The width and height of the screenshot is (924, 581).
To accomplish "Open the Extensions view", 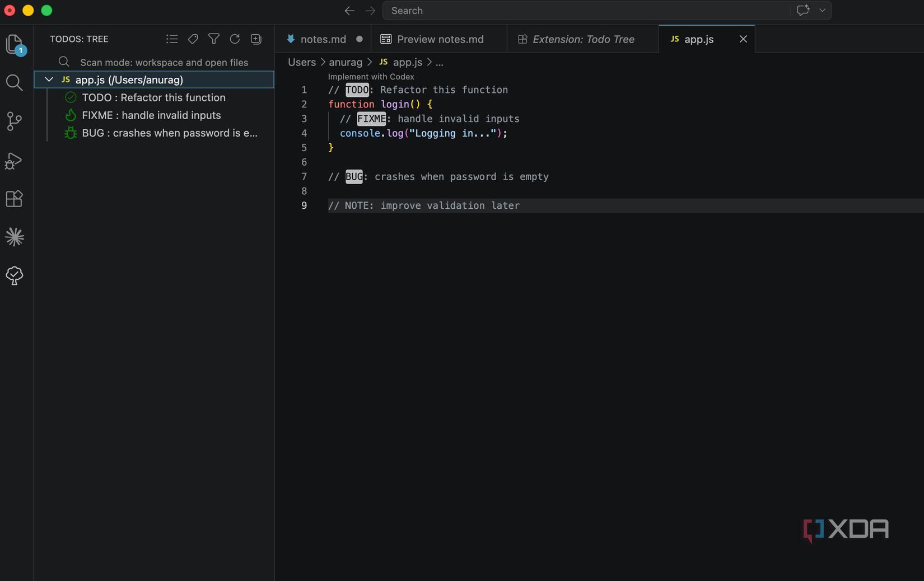I will (14, 199).
